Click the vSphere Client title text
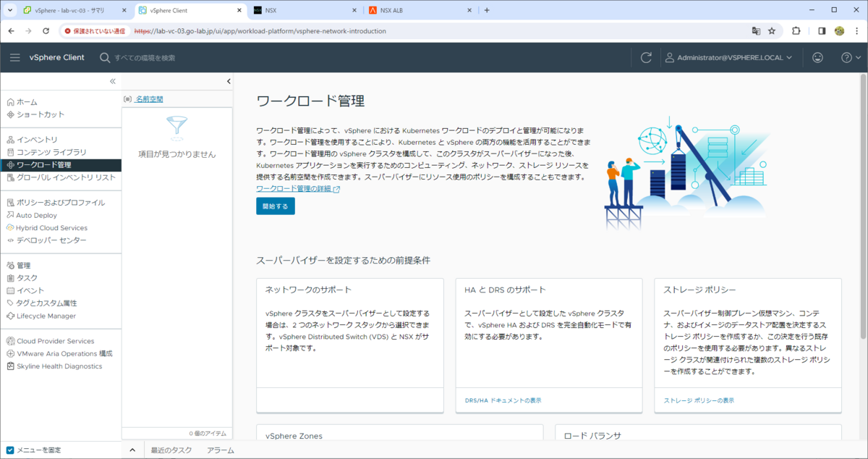The height and width of the screenshot is (459, 868). (56, 57)
